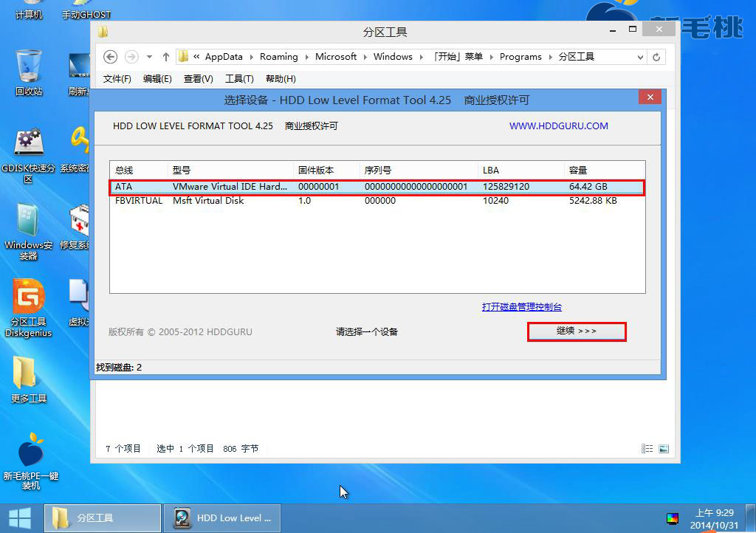The width and height of the screenshot is (756, 533).
Task: Open Diskgenius partition tool icon
Action: tap(29, 308)
